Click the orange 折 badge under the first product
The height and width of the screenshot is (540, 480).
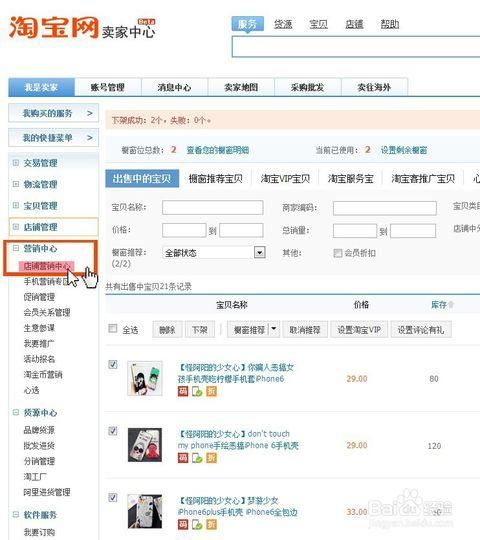coord(211,391)
